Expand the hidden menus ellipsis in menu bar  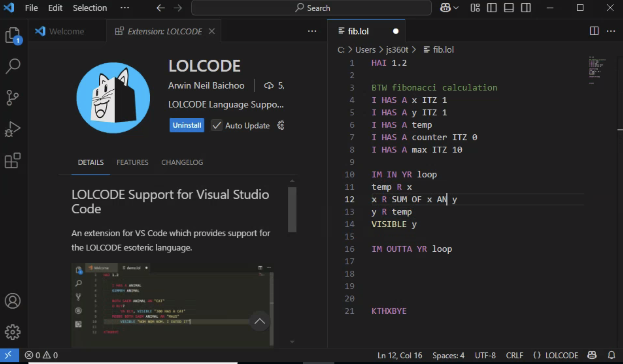click(125, 8)
